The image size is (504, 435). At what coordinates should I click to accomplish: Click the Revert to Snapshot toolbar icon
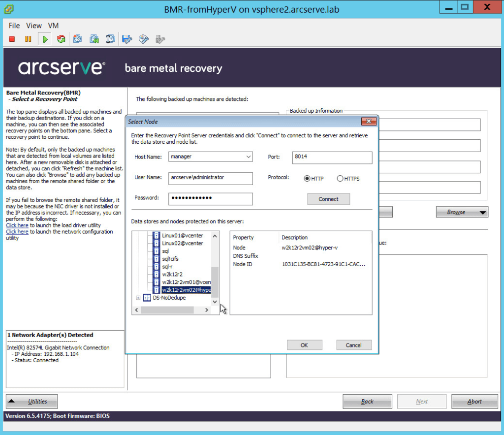[x=94, y=39]
